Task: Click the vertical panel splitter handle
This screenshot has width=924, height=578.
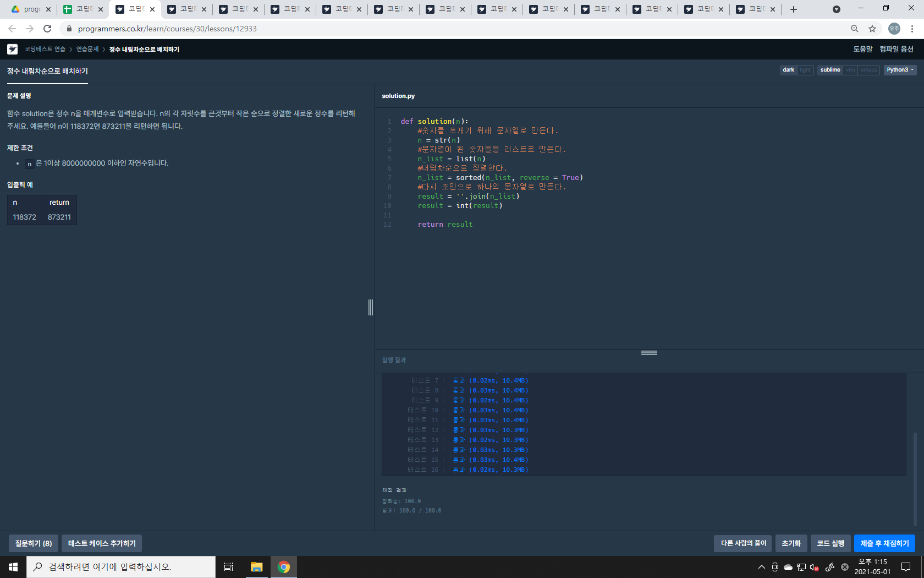Action: click(x=371, y=307)
